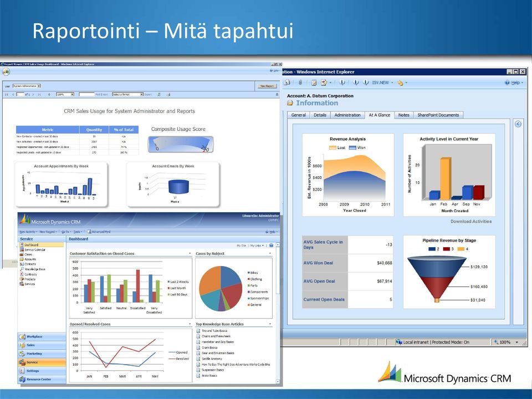Open the Select a format dropdown
532x399 pixels.
[128, 94]
